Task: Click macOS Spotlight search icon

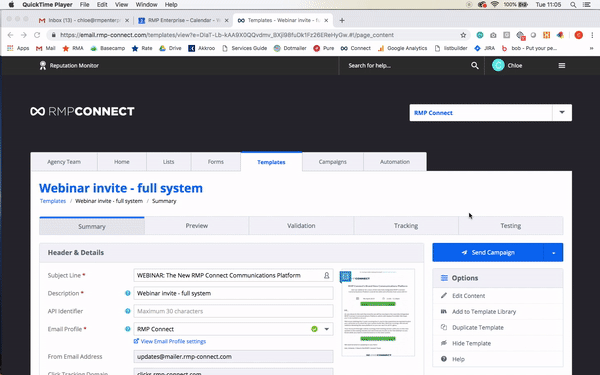Action: pyautogui.click(x=573, y=5)
